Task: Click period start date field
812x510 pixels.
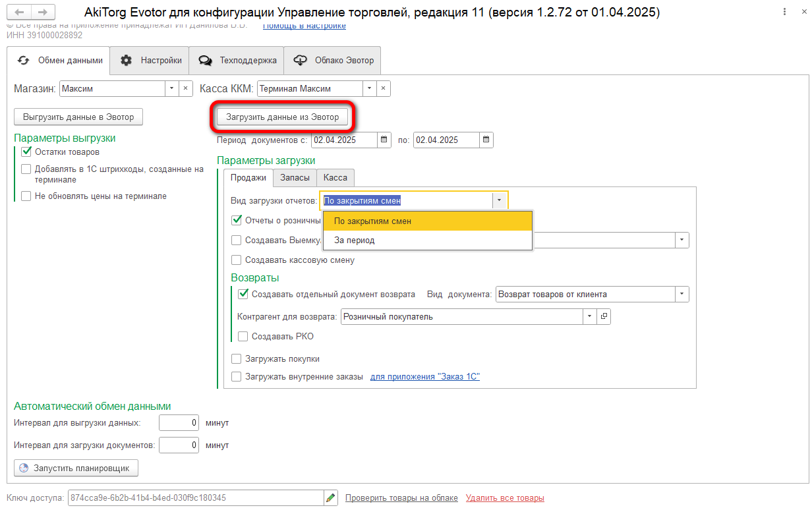Action: 345,140
